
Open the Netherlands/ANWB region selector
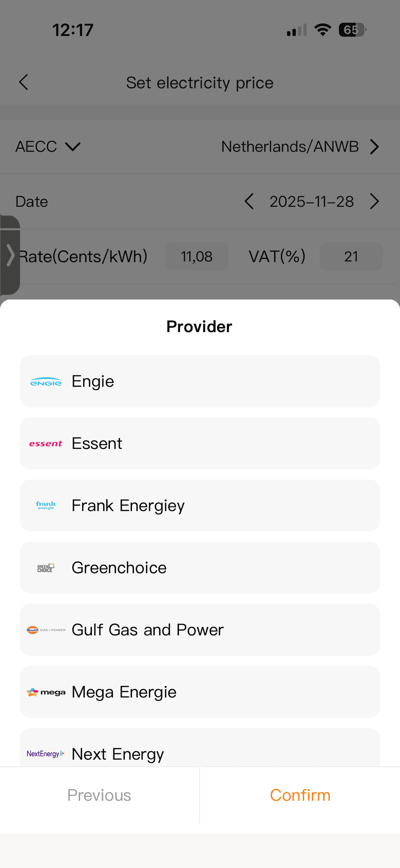[x=300, y=147]
